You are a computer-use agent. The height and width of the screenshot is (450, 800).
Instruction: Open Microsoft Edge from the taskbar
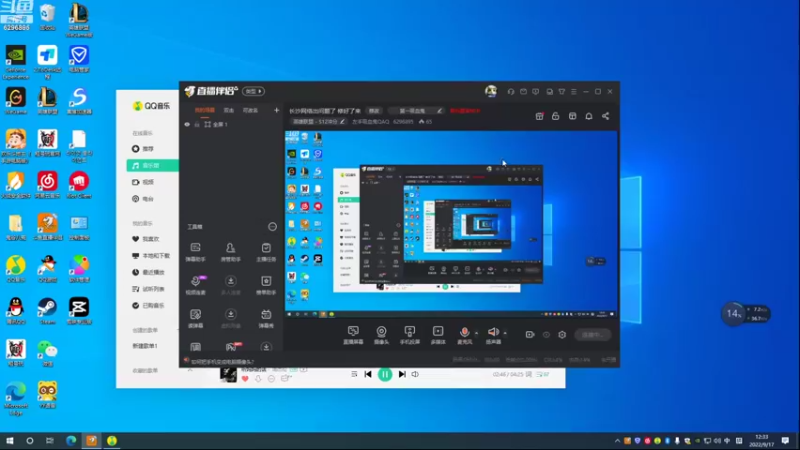pyautogui.click(x=71, y=441)
